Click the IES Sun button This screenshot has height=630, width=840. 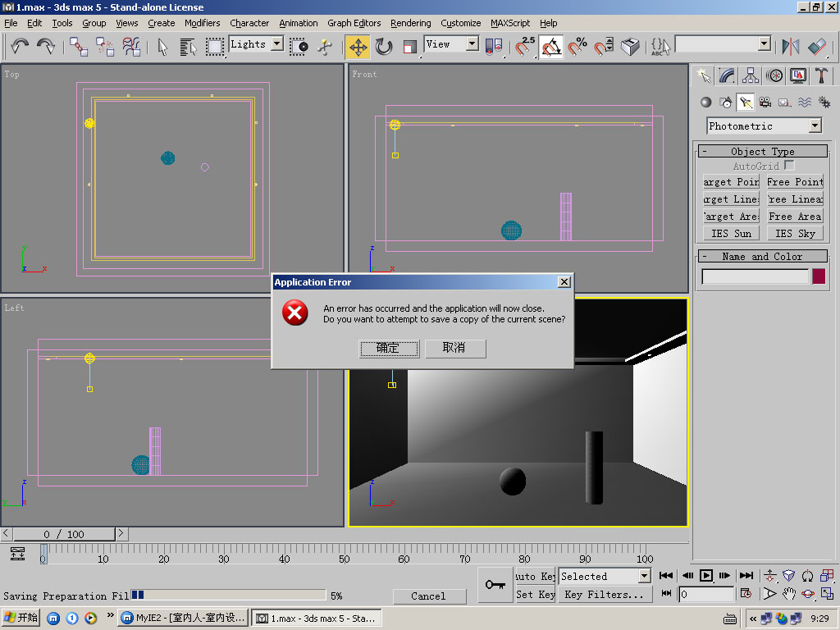[730, 234]
